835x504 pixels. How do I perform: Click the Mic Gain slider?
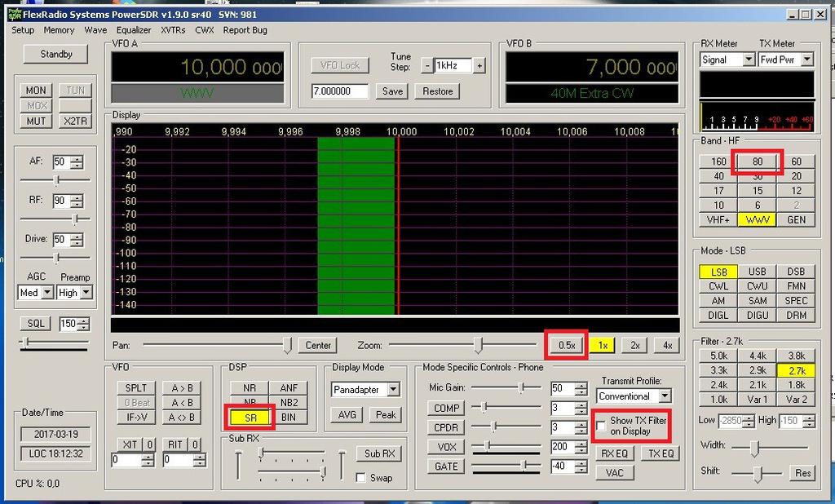[x=506, y=388]
